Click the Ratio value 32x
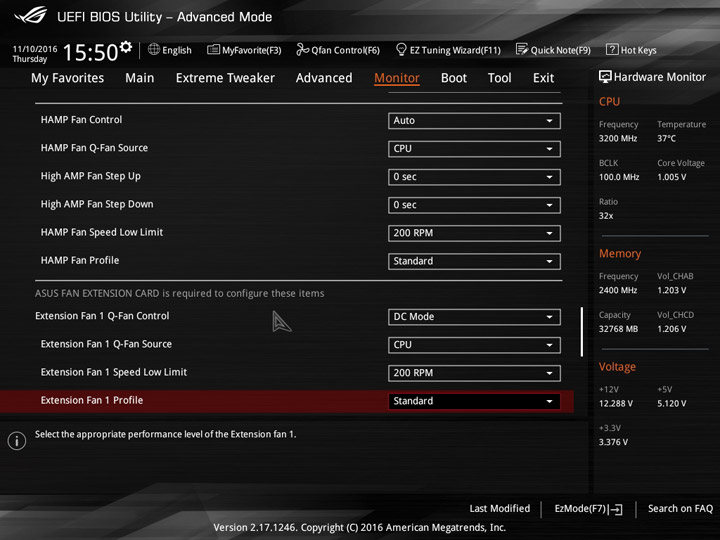Screen dimensions: 720x540 tap(606, 216)
